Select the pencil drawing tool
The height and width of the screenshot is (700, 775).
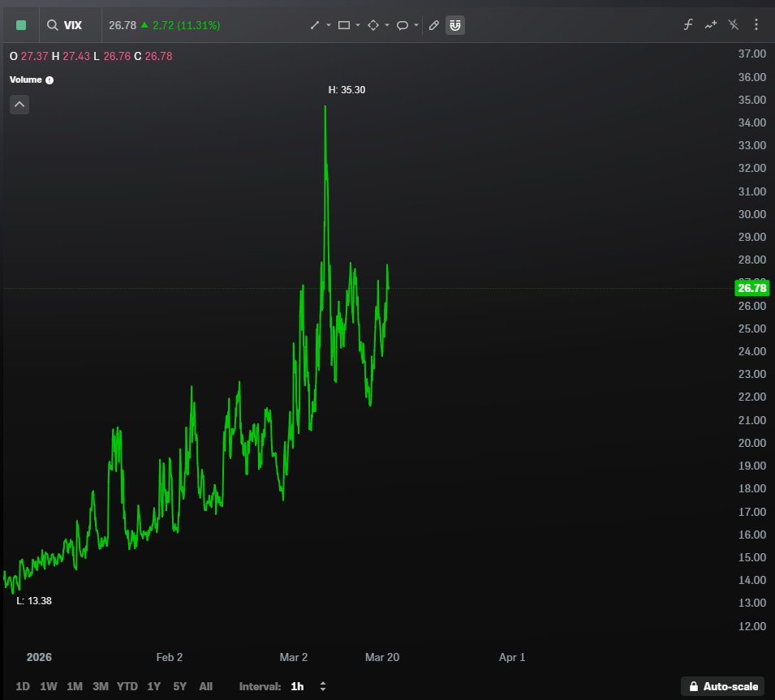[434, 25]
